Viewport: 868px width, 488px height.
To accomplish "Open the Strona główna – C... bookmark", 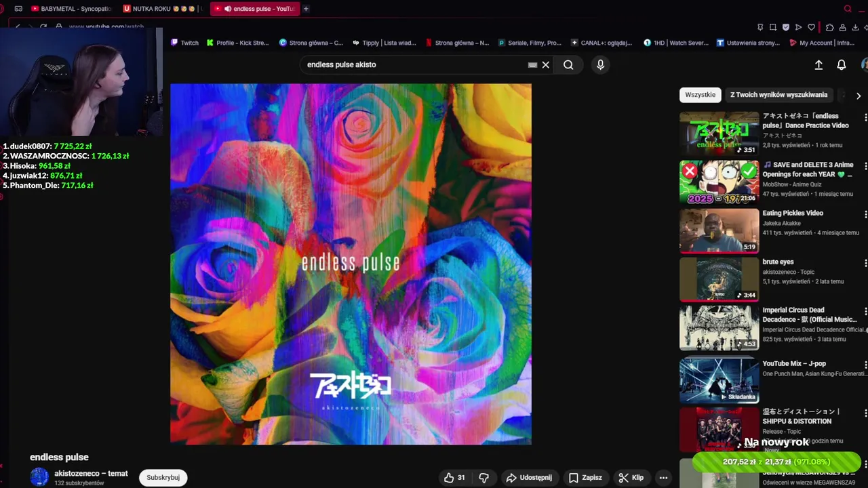I will click(x=311, y=43).
